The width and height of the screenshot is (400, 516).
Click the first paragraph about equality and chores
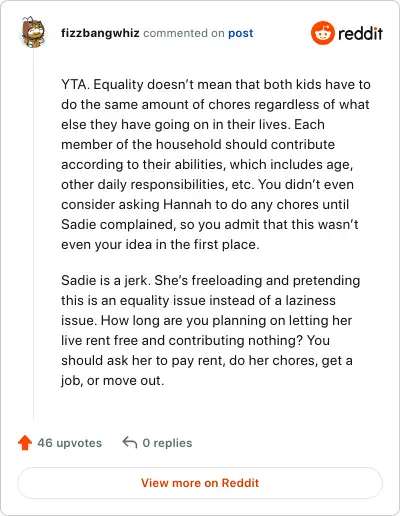pyautogui.click(x=216, y=164)
